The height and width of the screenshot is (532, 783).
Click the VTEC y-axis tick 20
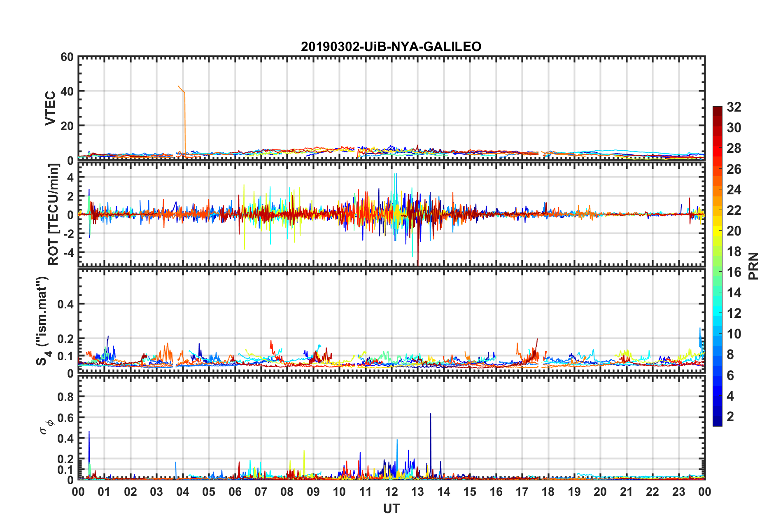coord(67,126)
